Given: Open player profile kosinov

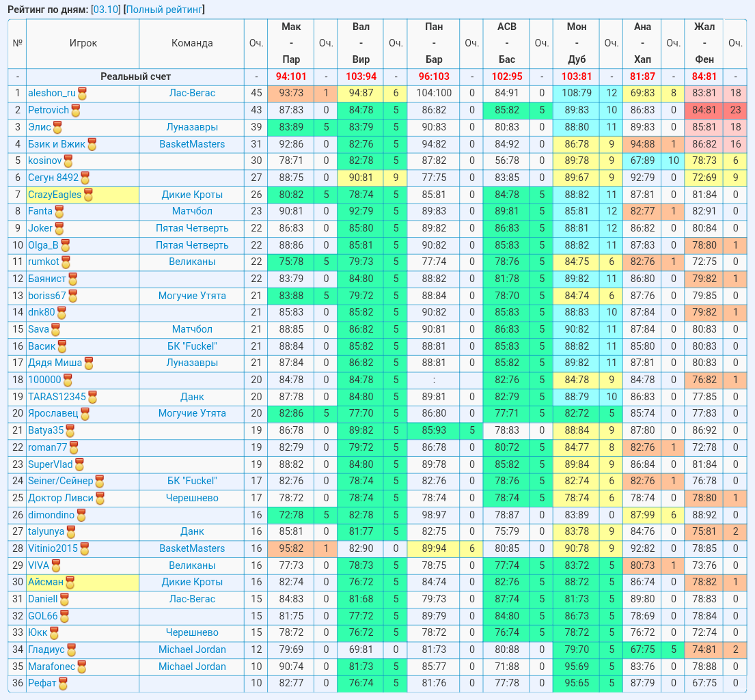Looking at the screenshot, I should tap(45, 160).
